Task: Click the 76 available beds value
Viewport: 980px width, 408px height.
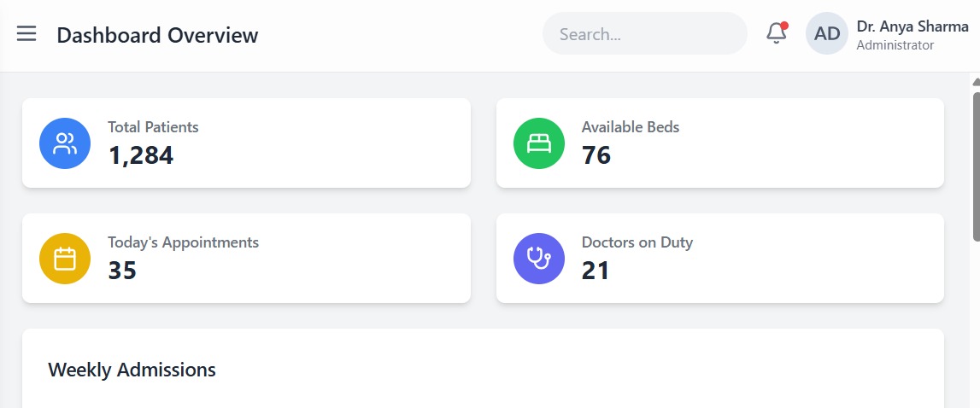Action: coord(596,155)
